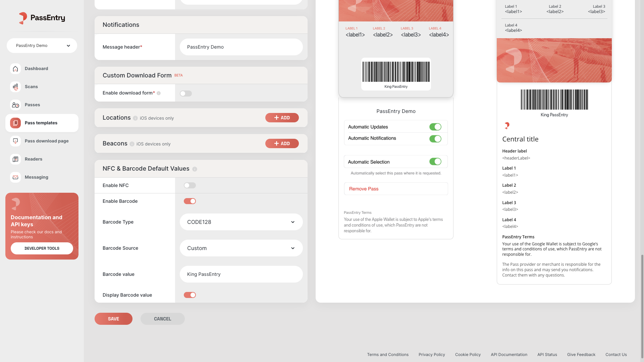Toggle Automatic Selection in pass preview
The height and width of the screenshot is (362, 644).
tap(435, 162)
